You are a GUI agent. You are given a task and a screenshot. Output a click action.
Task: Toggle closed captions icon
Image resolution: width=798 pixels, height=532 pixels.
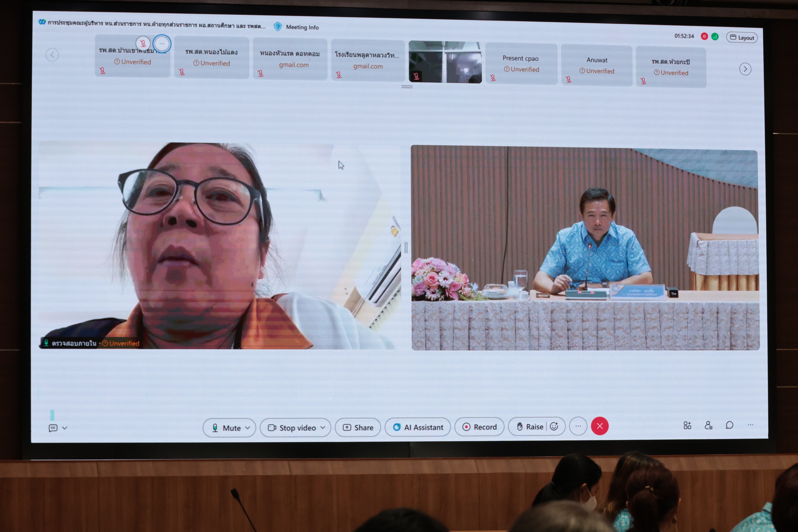pos(53,428)
